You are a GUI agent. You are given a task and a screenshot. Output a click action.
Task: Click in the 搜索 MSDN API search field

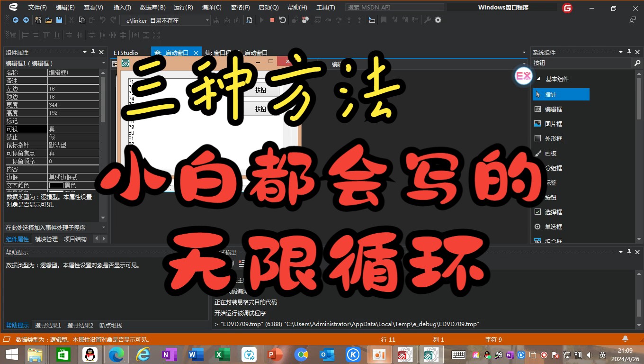click(x=394, y=8)
